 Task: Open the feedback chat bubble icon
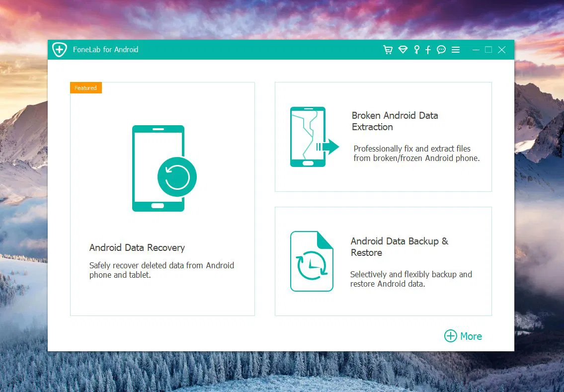(441, 49)
